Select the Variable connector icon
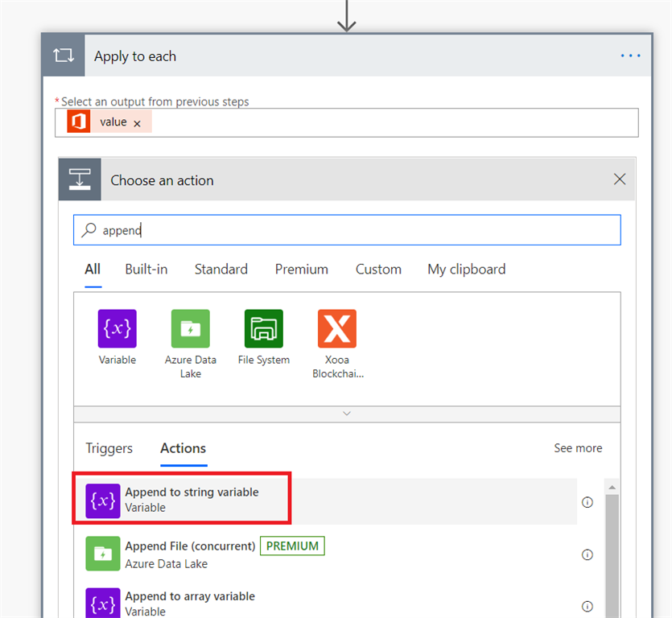The height and width of the screenshot is (618, 672). tap(117, 328)
